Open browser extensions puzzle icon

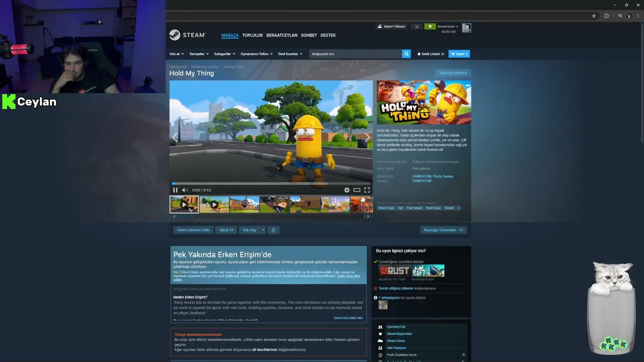tap(606, 16)
